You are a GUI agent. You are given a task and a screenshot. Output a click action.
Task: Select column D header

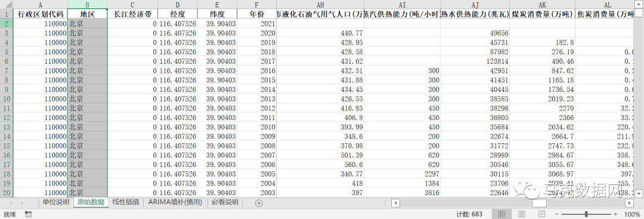(178, 5)
